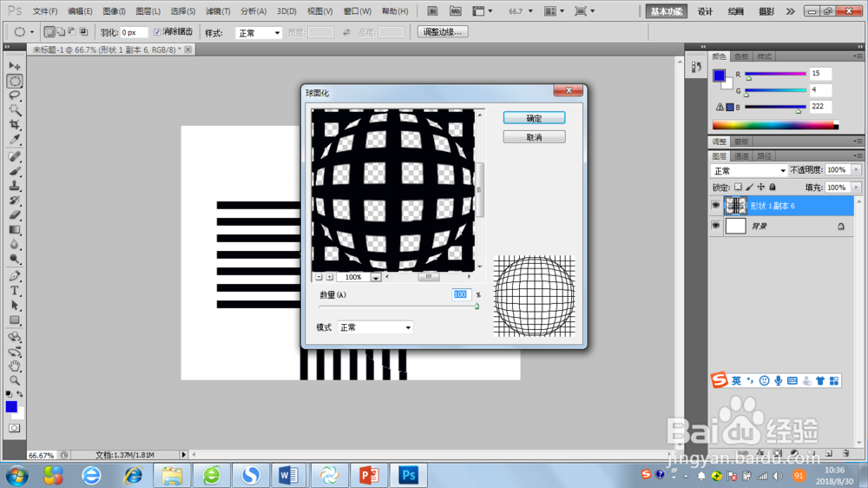Click the blue foreground color swatch in toolbox
The width and height of the screenshot is (868, 488).
point(11,406)
